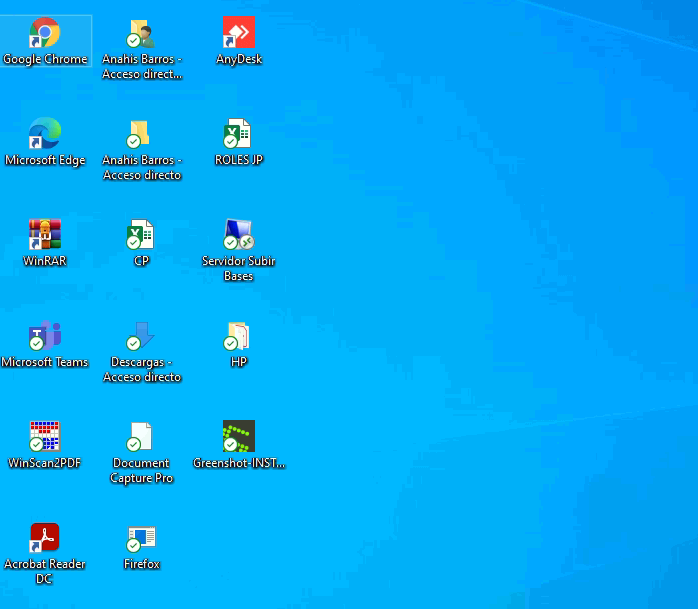Click the 'ROLES JP' label text
Viewport: 698px width, 609px height.
point(239,160)
